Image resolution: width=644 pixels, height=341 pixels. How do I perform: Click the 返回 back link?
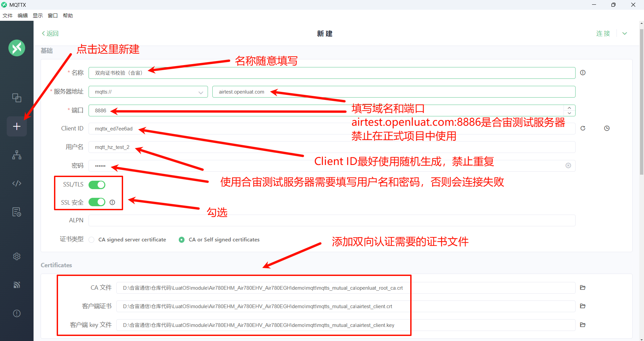click(50, 34)
